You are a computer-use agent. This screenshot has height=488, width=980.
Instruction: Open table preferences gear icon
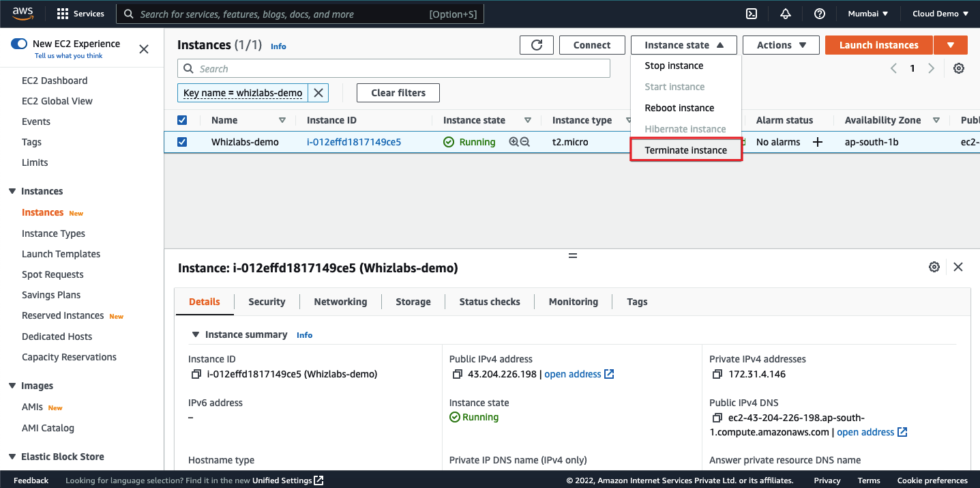tap(959, 68)
